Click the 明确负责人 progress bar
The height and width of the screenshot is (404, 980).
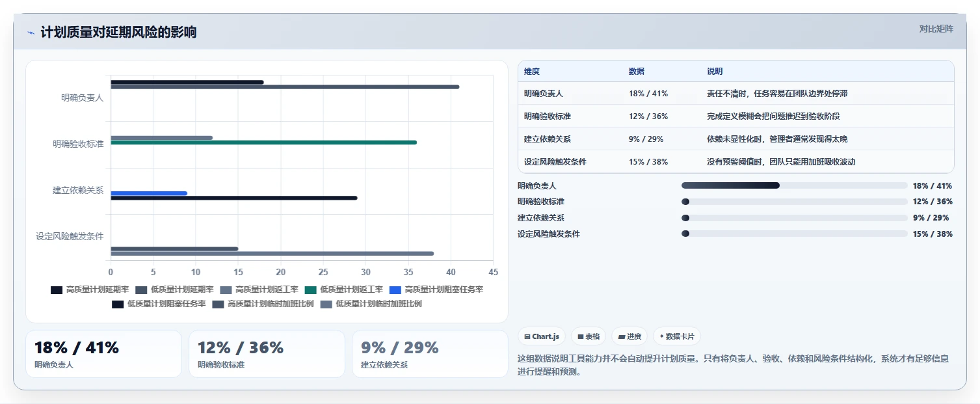coord(794,185)
